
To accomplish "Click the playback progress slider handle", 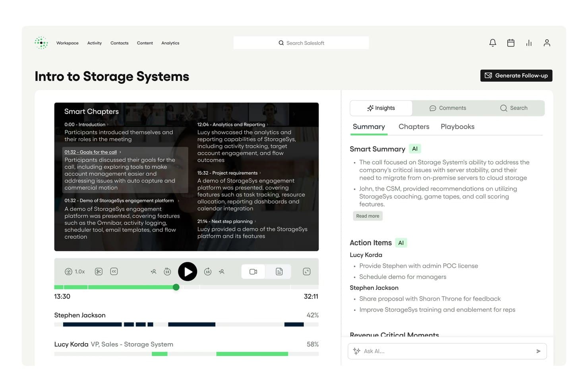I will (176, 287).
